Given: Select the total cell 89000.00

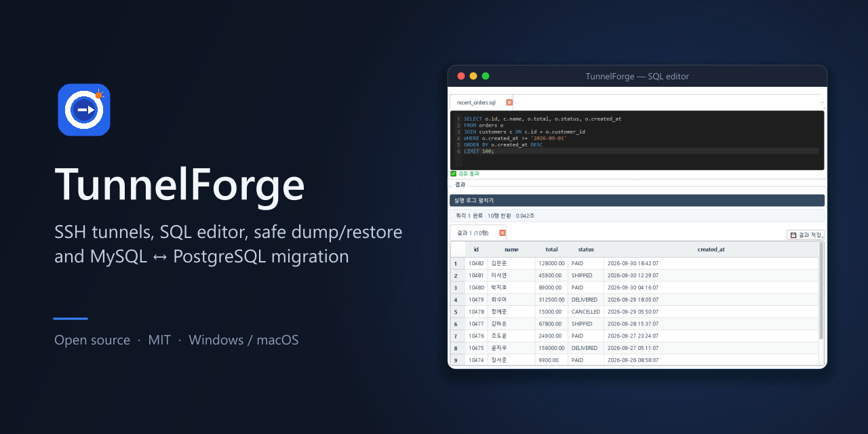Looking at the screenshot, I should pos(551,288).
